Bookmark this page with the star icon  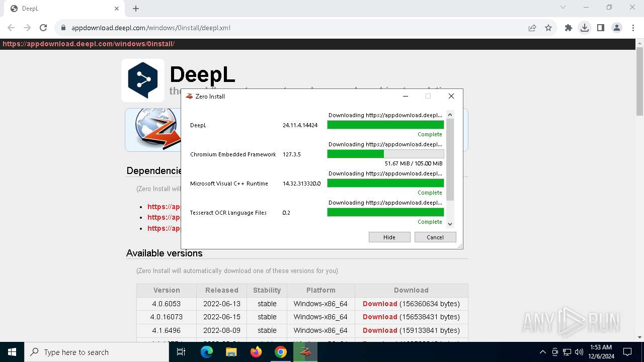point(548,28)
